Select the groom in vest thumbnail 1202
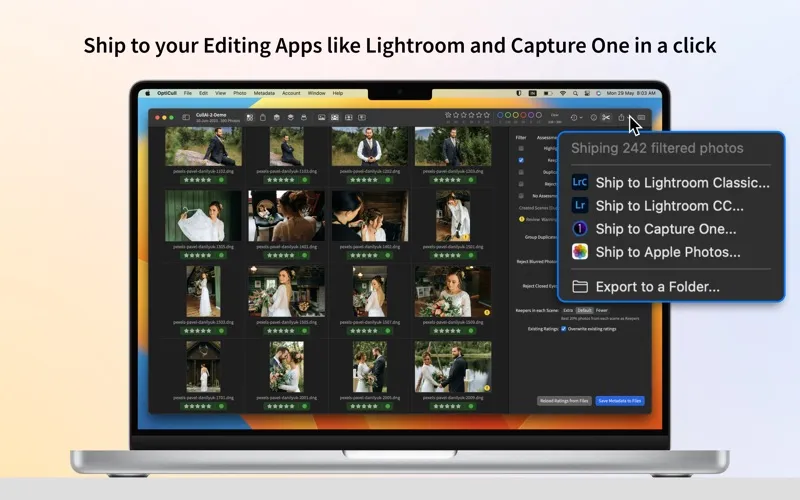800x500 pixels. pyautogui.click(x=370, y=147)
